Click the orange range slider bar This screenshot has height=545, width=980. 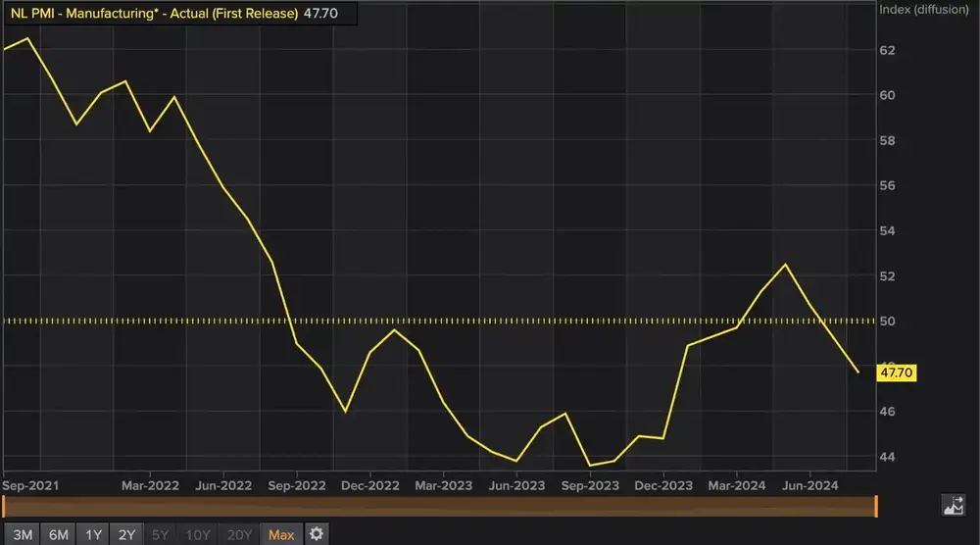coord(440,506)
